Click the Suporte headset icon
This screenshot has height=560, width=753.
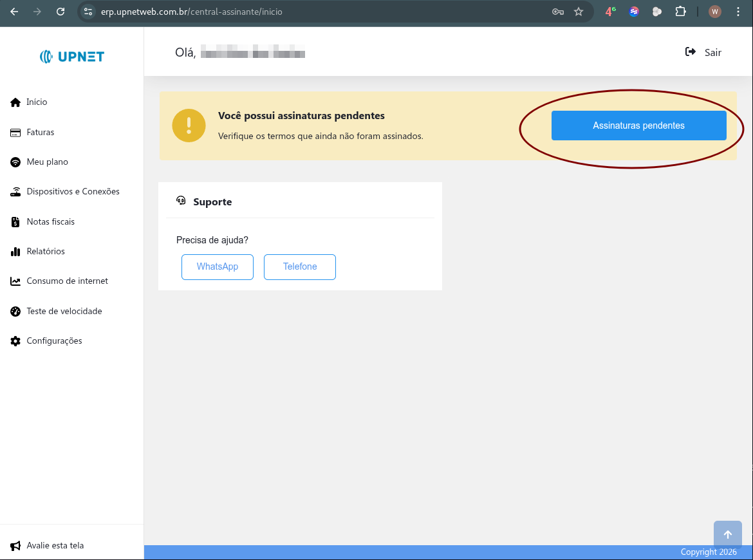tap(181, 201)
